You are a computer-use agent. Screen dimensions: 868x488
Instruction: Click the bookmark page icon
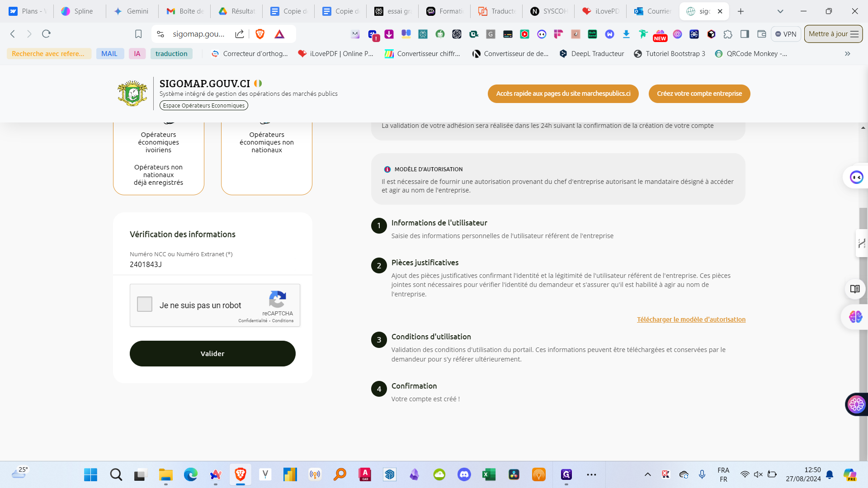(x=138, y=34)
